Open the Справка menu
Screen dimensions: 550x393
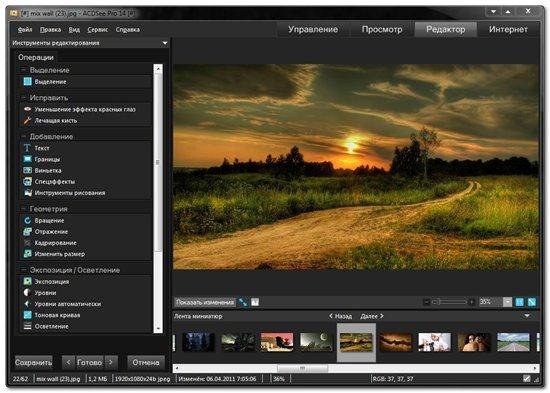(x=128, y=30)
